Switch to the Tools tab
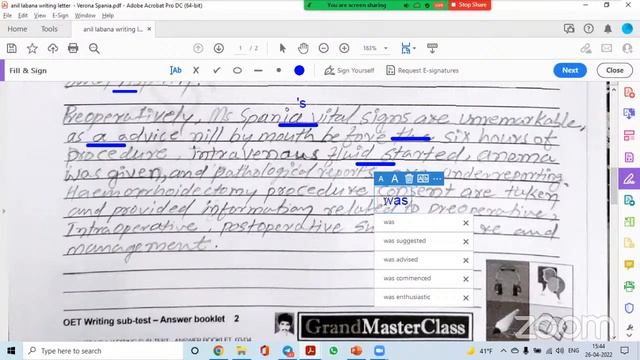 point(49,29)
